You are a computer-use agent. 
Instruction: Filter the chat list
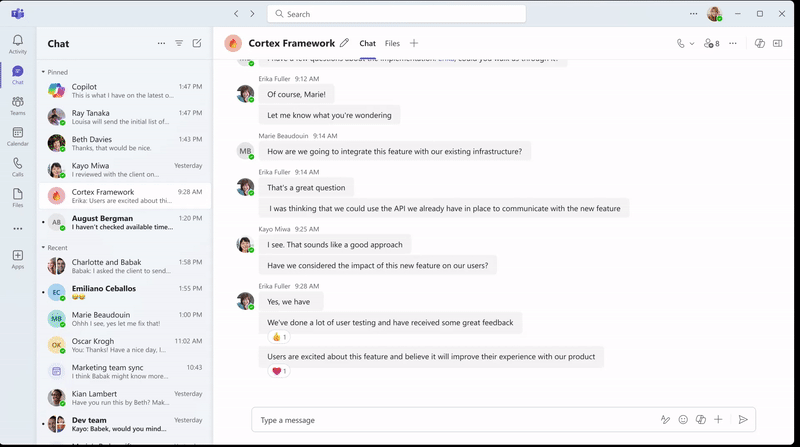179,44
